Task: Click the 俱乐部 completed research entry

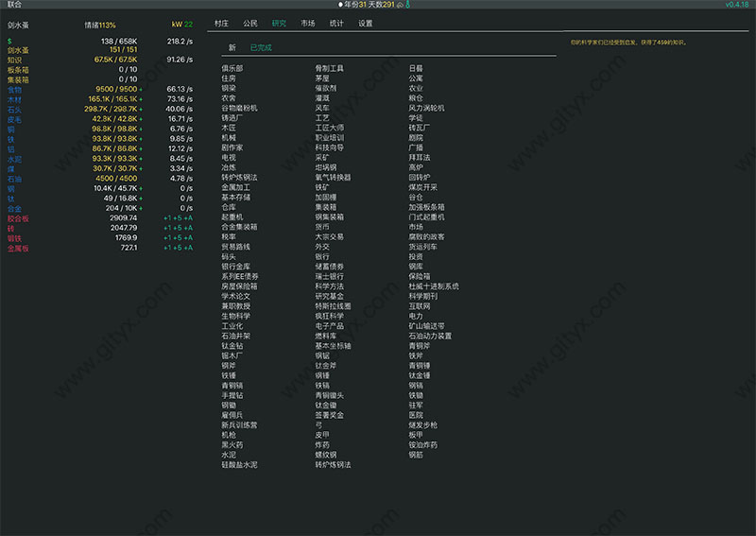Action: pyautogui.click(x=232, y=69)
